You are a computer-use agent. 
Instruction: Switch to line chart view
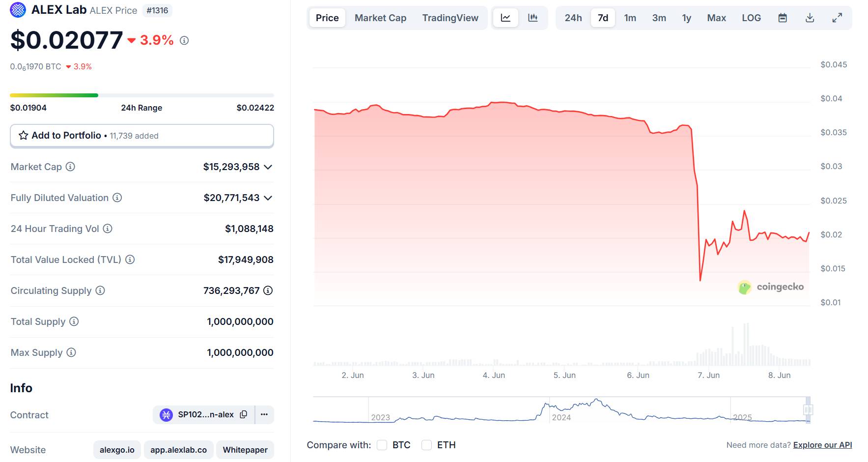click(x=505, y=18)
